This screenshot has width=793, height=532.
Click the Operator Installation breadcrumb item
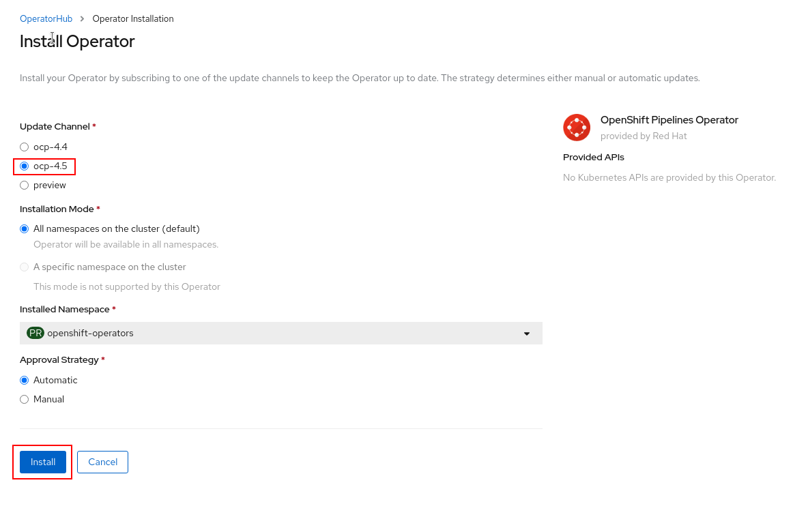click(133, 19)
